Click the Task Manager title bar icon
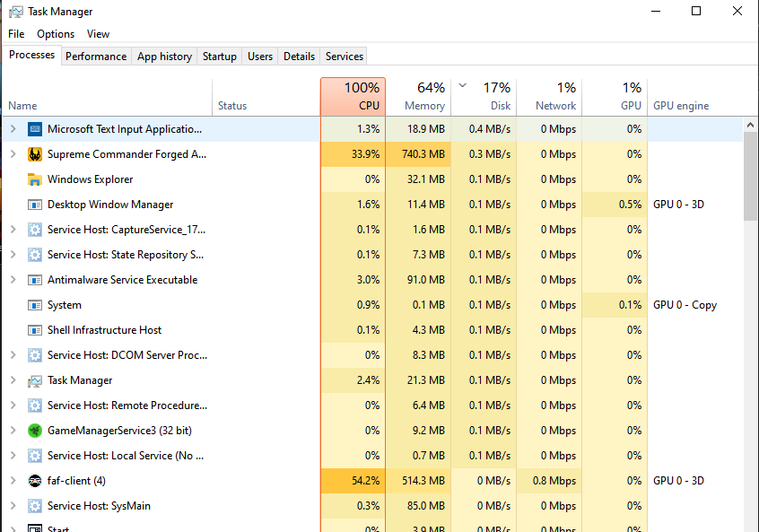The height and width of the screenshot is (532, 759). point(16,12)
